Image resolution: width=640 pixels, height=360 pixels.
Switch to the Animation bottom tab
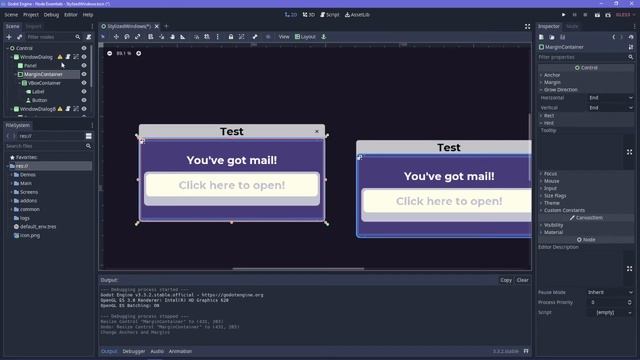(180, 351)
